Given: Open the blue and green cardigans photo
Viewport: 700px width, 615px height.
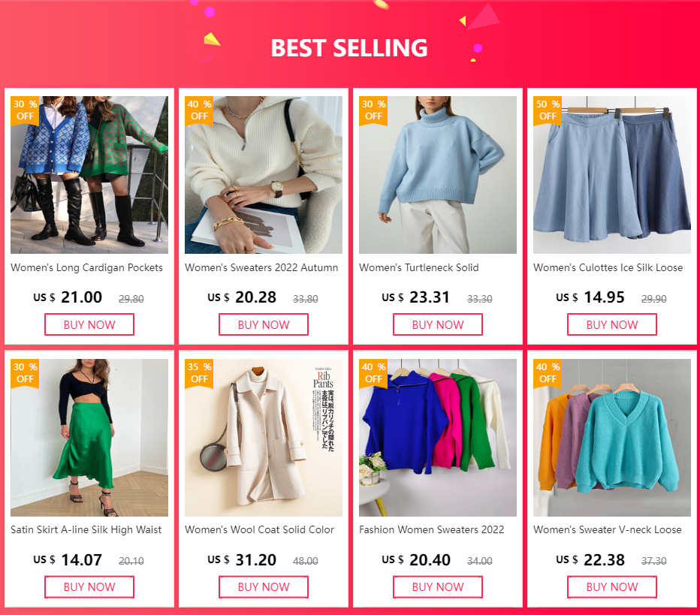Looking at the screenshot, I should tap(89, 175).
